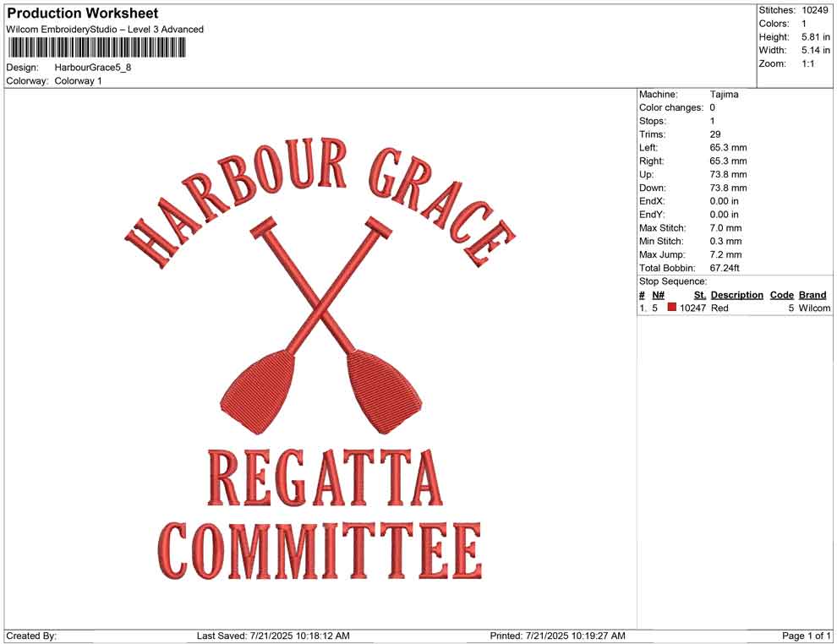Screen dimensions: 837x644
Task: Click the Max Jump value '7.2 mm'
Action: (726, 254)
